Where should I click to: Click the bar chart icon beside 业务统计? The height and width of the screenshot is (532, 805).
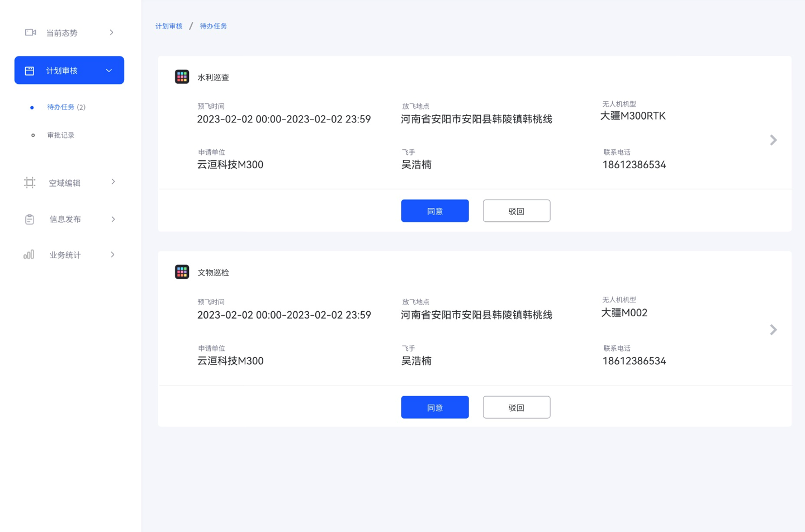coord(29,255)
